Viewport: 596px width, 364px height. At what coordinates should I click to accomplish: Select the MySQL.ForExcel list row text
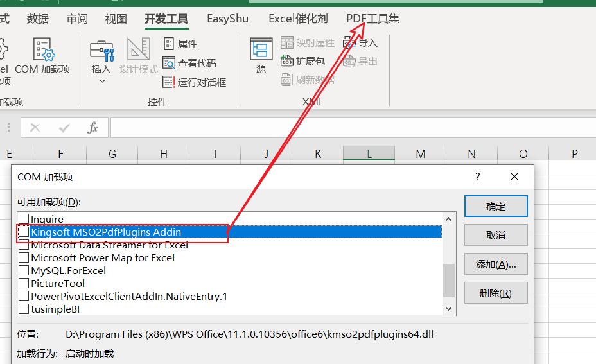tap(69, 270)
